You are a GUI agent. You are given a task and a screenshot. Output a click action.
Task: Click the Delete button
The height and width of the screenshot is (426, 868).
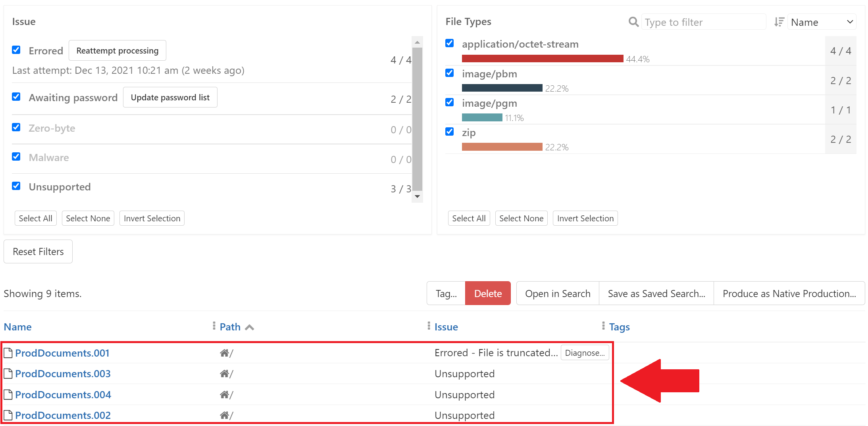pyautogui.click(x=488, y=293)
